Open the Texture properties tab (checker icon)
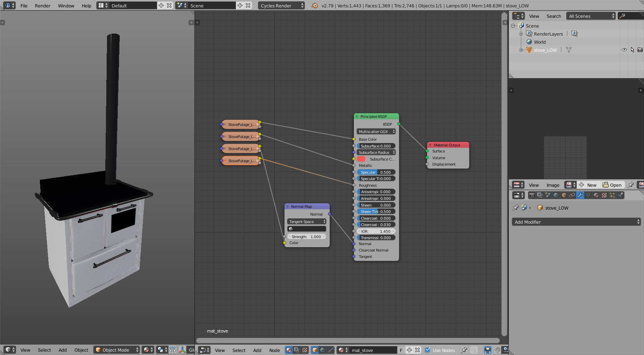This screenshot has width=644, height=355. click(604, 195)
